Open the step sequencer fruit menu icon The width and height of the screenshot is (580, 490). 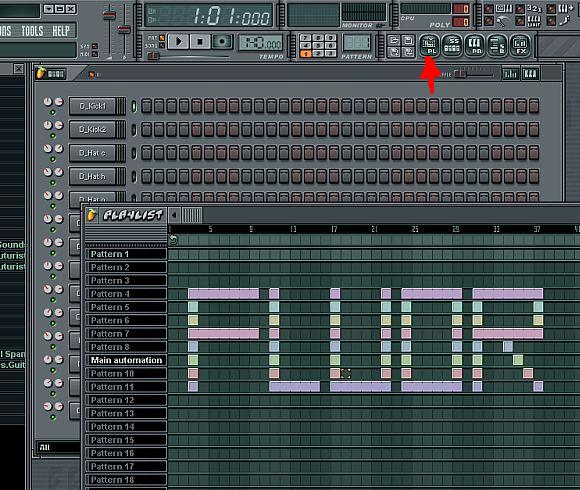pyautogui.click(x=40, y=73)
